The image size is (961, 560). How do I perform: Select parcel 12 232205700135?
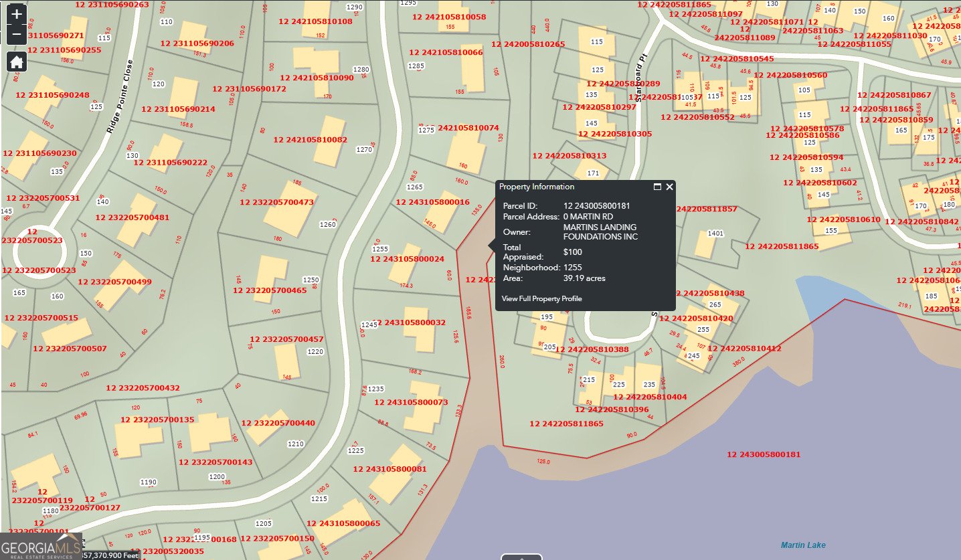click(x=157, y=420)
